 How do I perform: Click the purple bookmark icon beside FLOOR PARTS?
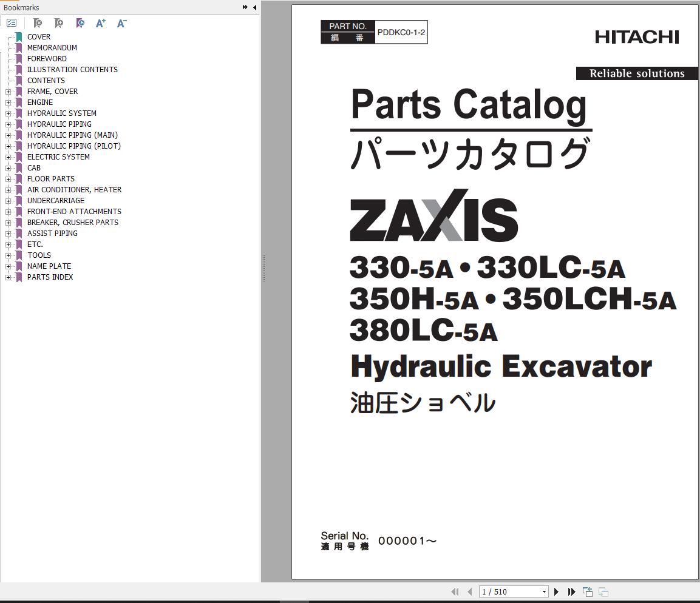point(19,179)
